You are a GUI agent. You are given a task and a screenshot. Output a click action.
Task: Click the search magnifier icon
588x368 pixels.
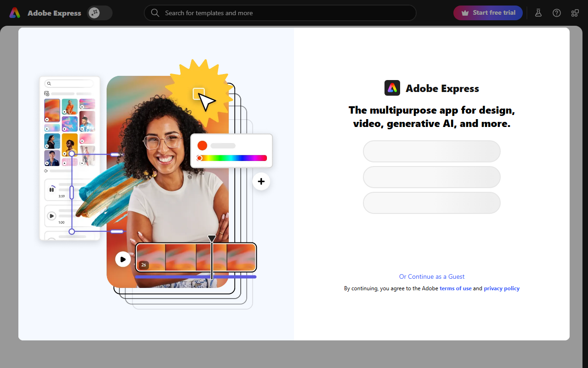[155, 13]
